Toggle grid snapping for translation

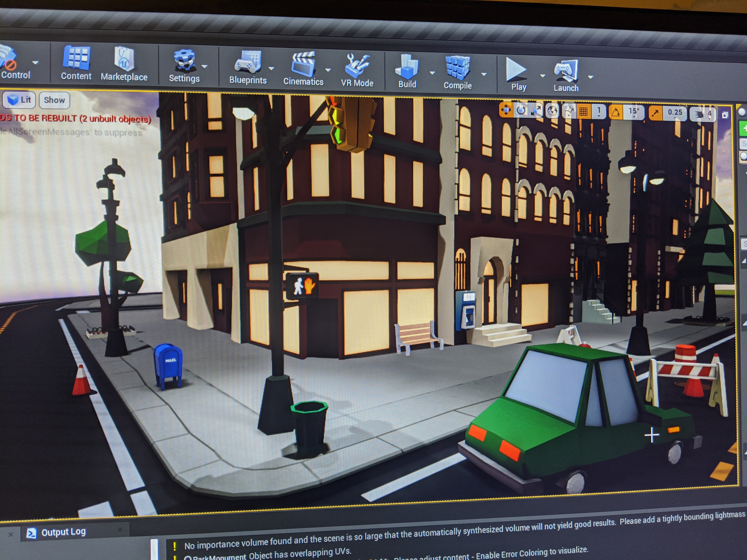(x=583, y=112)
